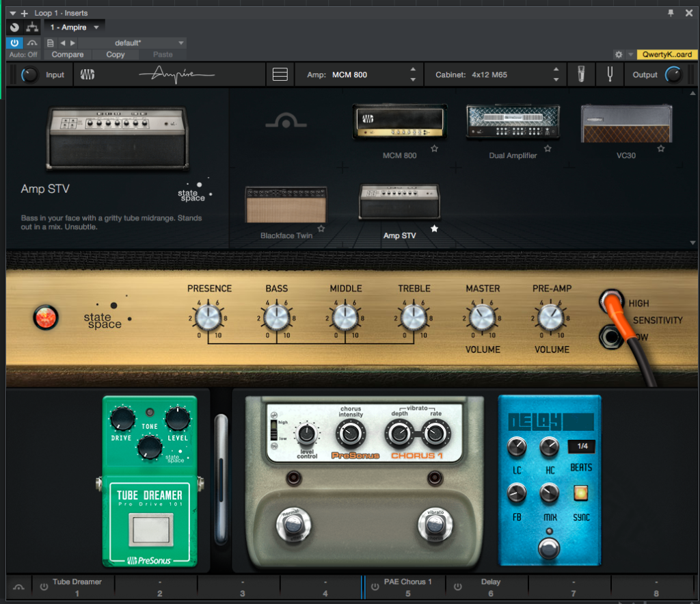Turn the PRESENCE knob

coord(208,318)
